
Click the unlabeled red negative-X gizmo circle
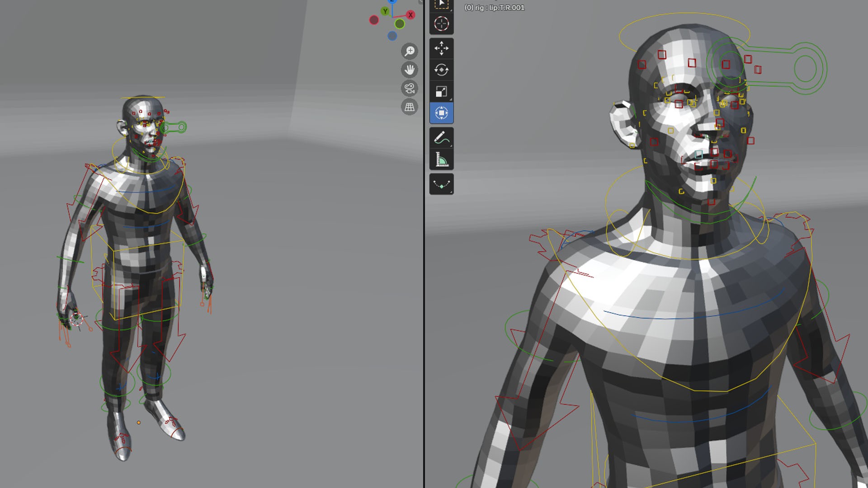(x=374, y=20)
